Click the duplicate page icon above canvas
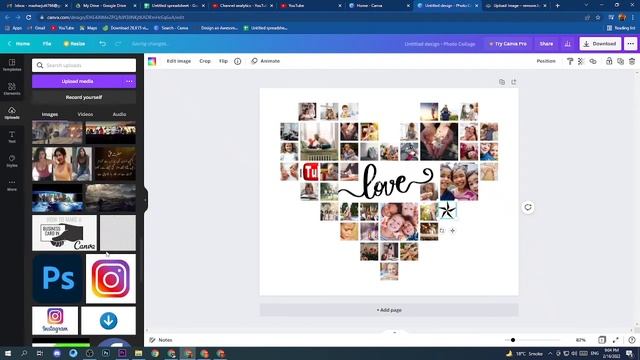The image size is (640, 360). [502, 82]
